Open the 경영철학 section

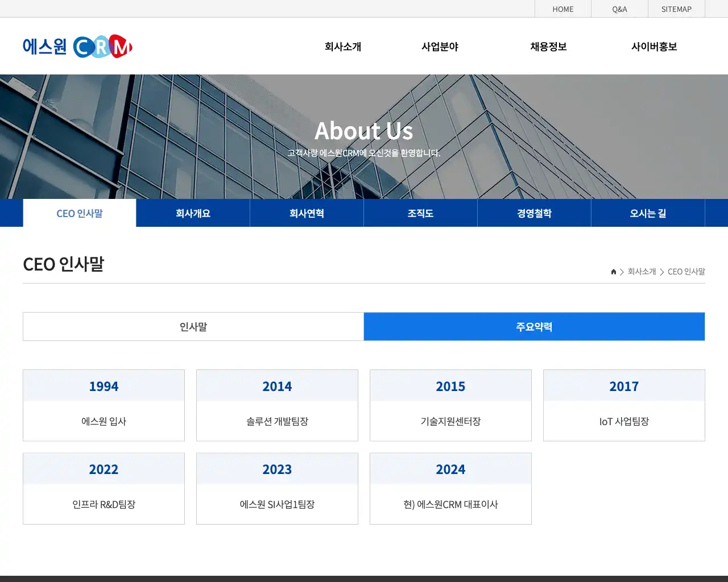click(x=534, y=213)
